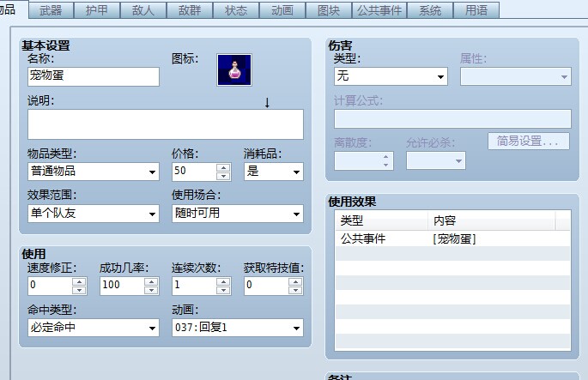Switch to the 护甲 tab

(97, 10)
